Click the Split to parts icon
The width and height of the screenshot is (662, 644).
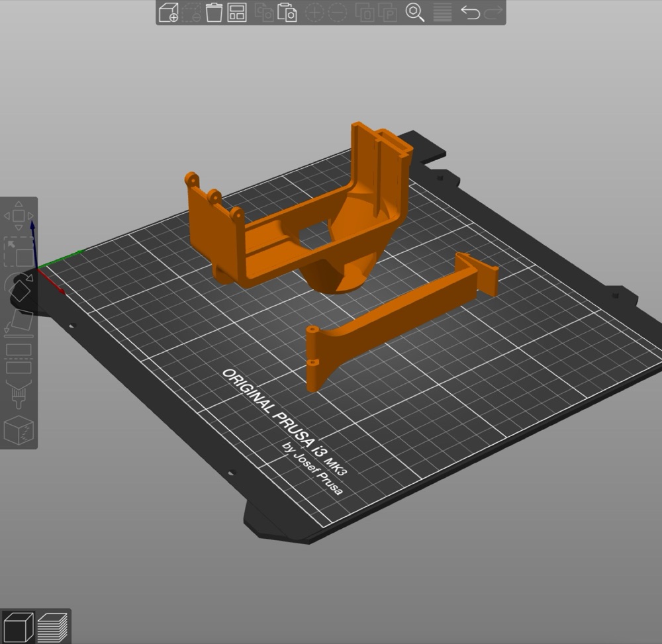[387, 13]
